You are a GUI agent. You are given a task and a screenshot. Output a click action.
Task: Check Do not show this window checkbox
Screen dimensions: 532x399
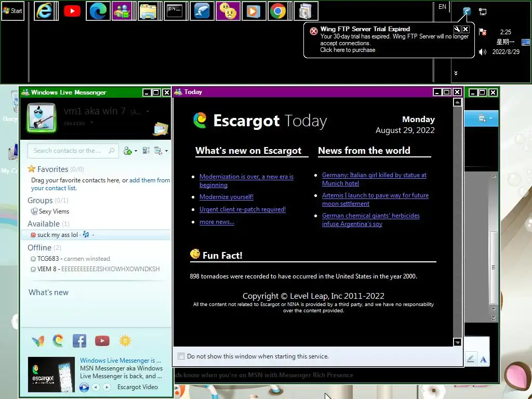(181, 356)
